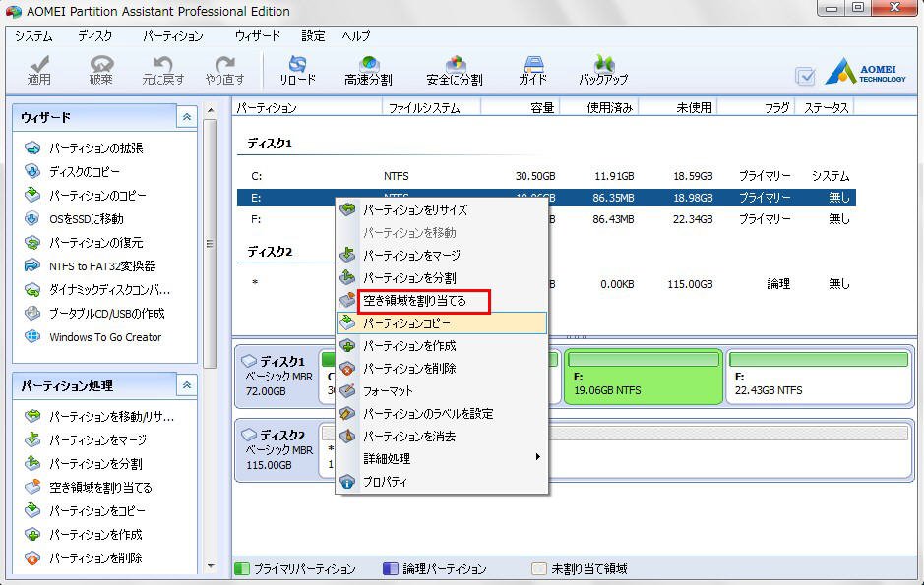Click パーティションをコピー in sidebar operations

pos(97,511)
